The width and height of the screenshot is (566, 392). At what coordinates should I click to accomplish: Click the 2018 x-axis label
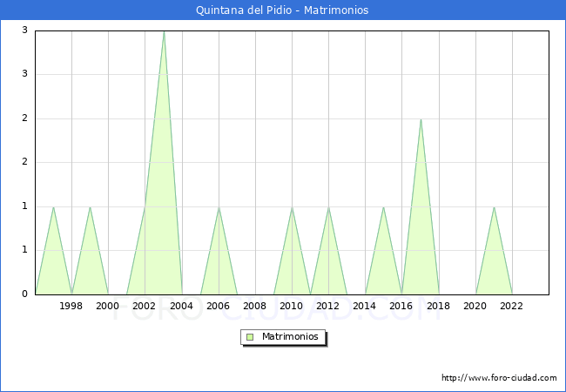tap(438, 306)
